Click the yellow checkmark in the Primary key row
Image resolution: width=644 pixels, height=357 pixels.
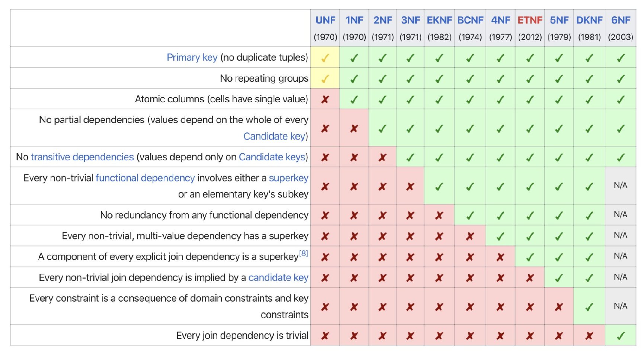(325, 58)
